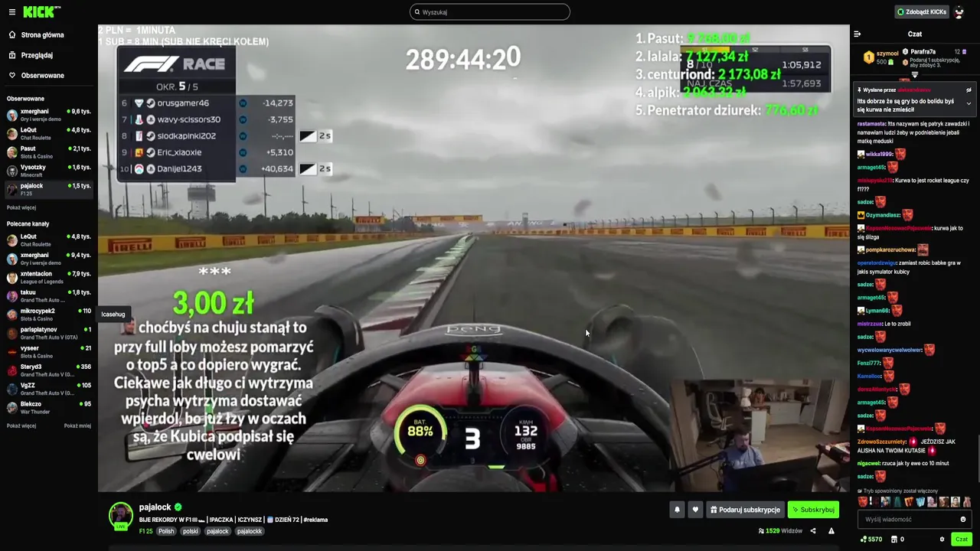The width and height of the screenshot is (980, 551).
Task: Focus the Wyszukaj search field
Action: (x=490, y=11)
